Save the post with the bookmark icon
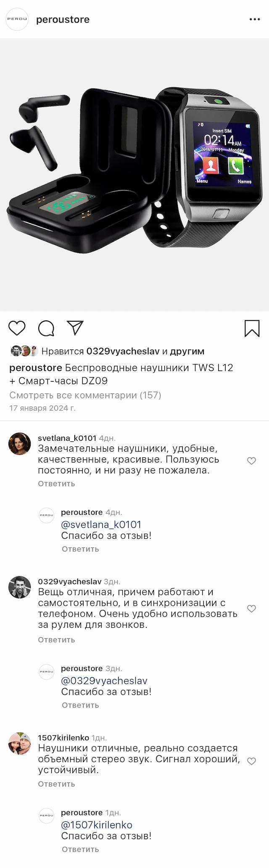Image resolution: width=269 pixels, height=868 pixels. coord(252,328)
